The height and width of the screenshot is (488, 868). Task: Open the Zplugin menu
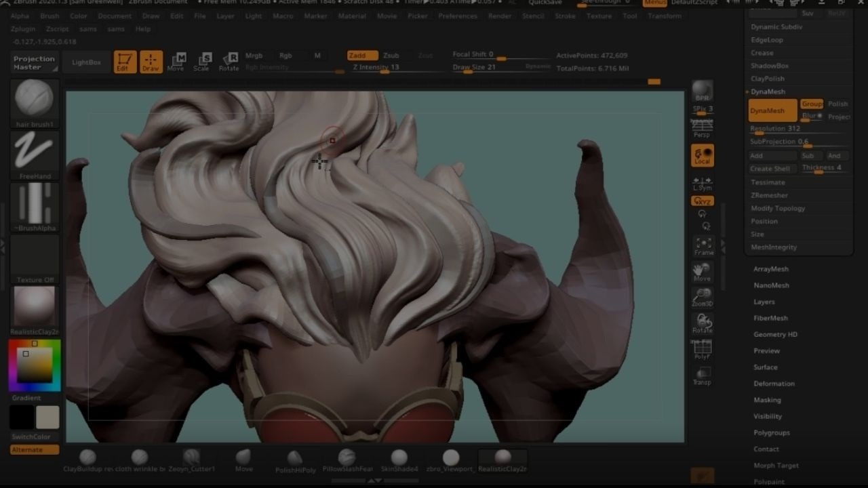coord(23,29)
